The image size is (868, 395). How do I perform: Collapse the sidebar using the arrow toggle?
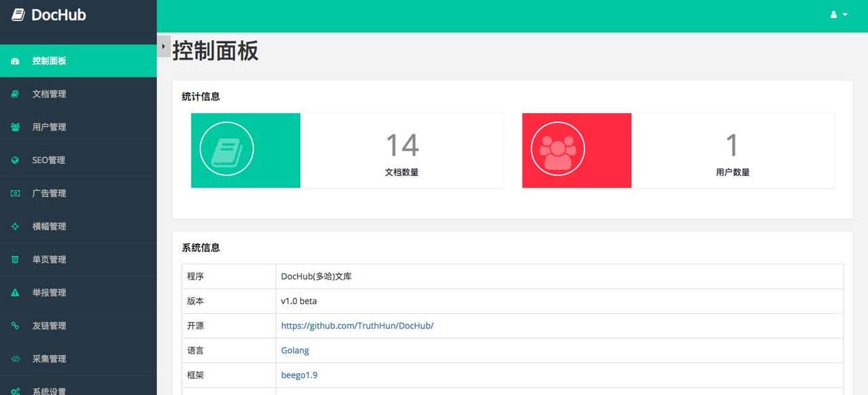tap(162, 46)
